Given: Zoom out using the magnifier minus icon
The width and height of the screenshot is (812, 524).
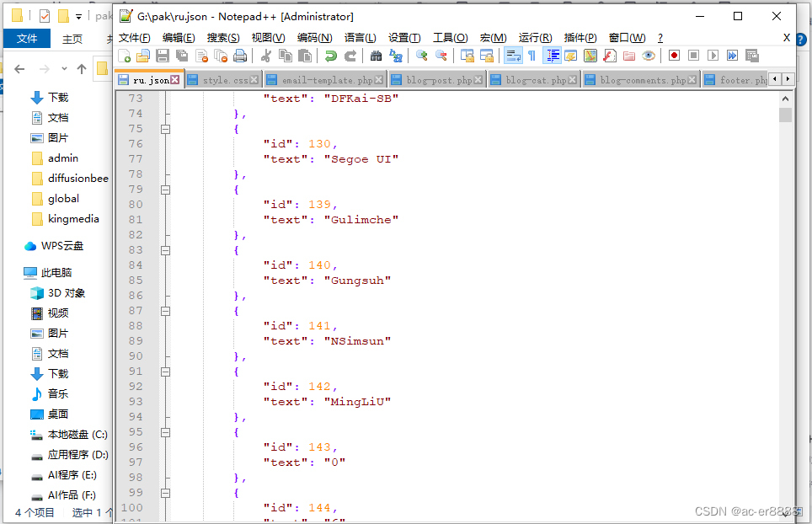Looking at the screenshot, I should [x=441, y=56].
